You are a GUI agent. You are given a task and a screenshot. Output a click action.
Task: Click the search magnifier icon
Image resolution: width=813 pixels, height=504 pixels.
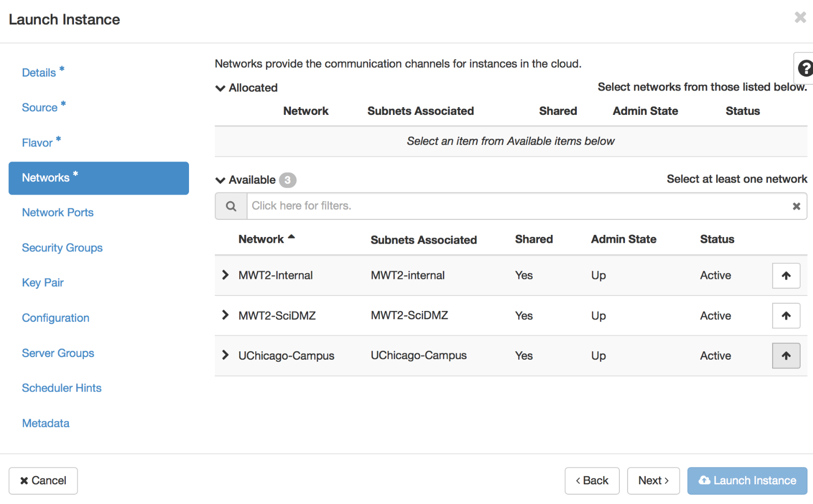pyautogui.click(x=231, y=206)
